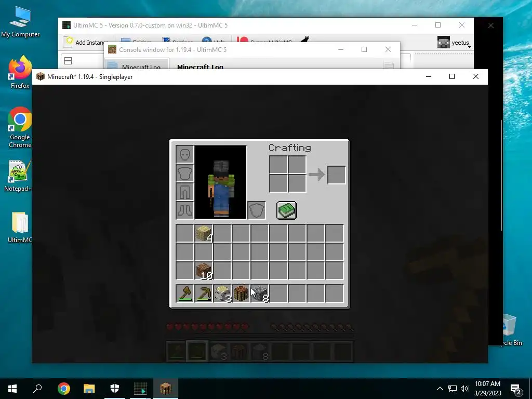This screenshot has height=399, width=532.
Task: Open network status in system tray
Action: (x=453, y=389)
